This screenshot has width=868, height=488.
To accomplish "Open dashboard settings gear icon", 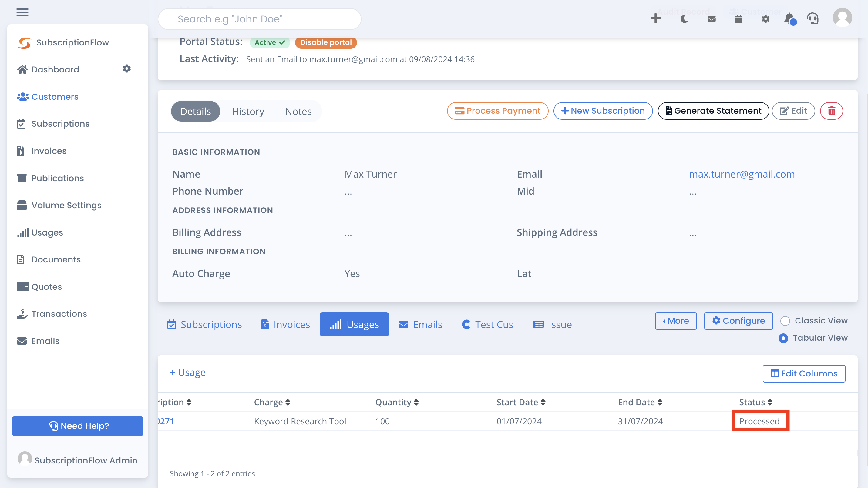I will (126, 69).
